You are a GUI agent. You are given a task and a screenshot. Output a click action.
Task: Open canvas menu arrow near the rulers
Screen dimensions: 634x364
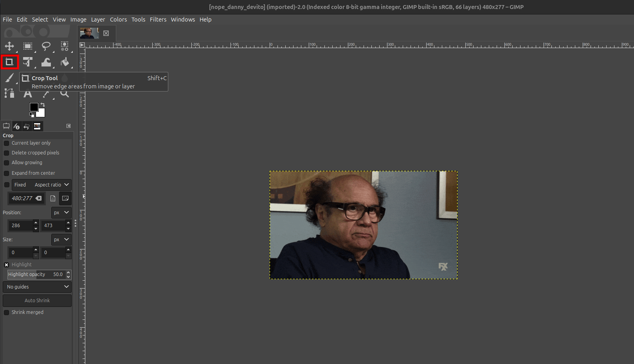(x=82, y=45)
